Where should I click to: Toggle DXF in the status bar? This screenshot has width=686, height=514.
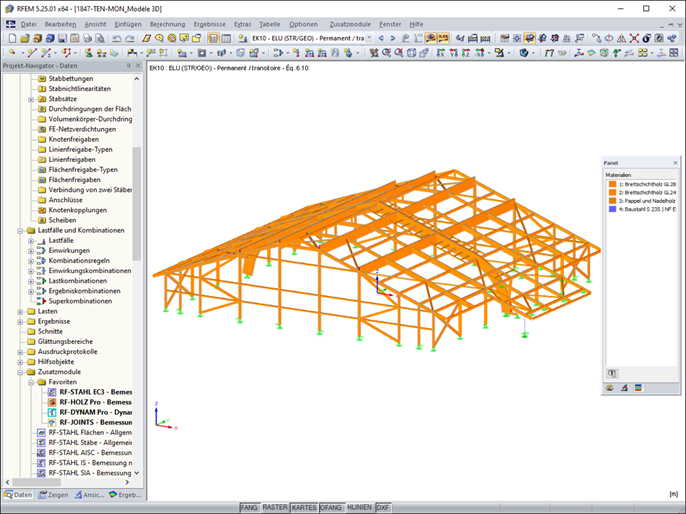382,507
